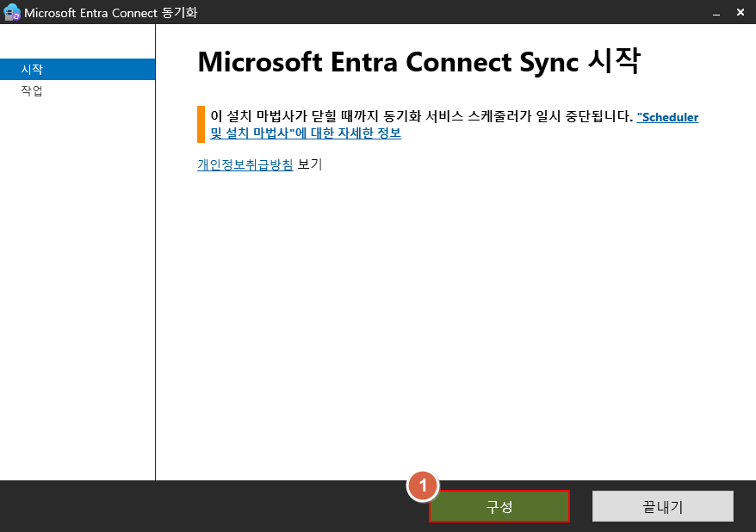
Task: Close the Entra Connect window
Action: 741,13
